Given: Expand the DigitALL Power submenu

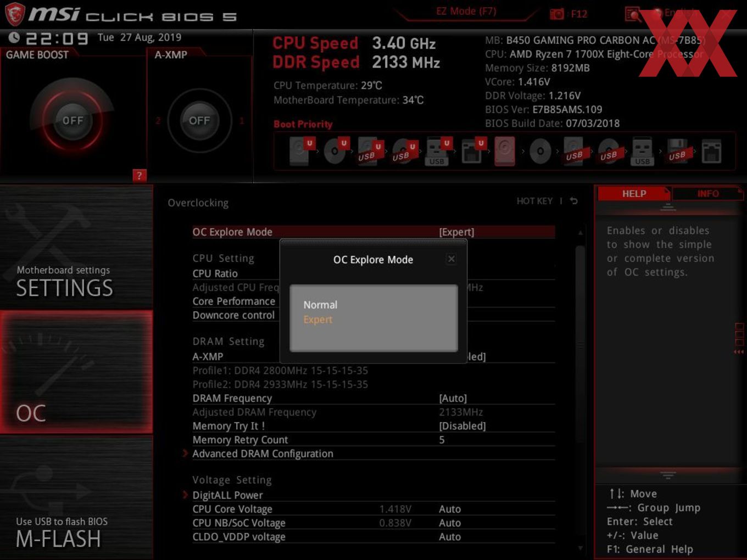Looking at the screenshot, I should point(227,495).
